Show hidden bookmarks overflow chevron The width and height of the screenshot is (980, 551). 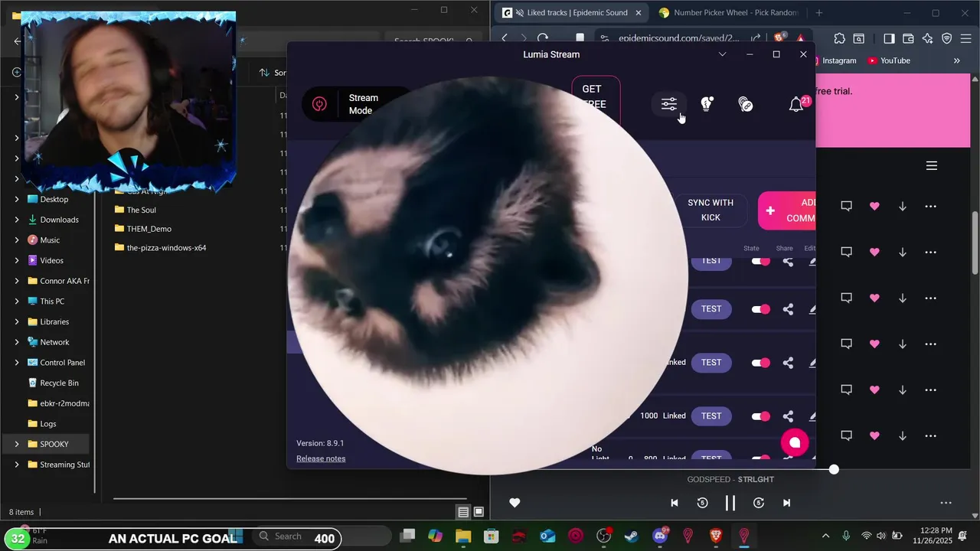pyautogui.click(x=956, y=60)
